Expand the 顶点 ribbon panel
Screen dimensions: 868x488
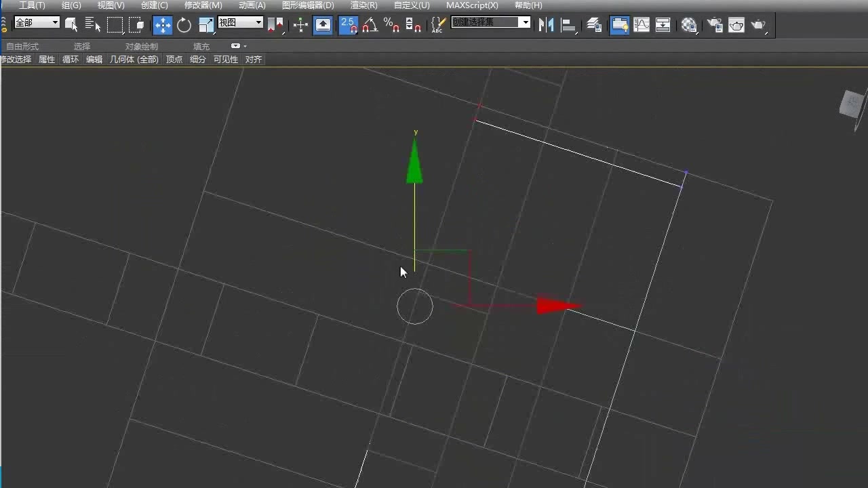pos(174,60)
